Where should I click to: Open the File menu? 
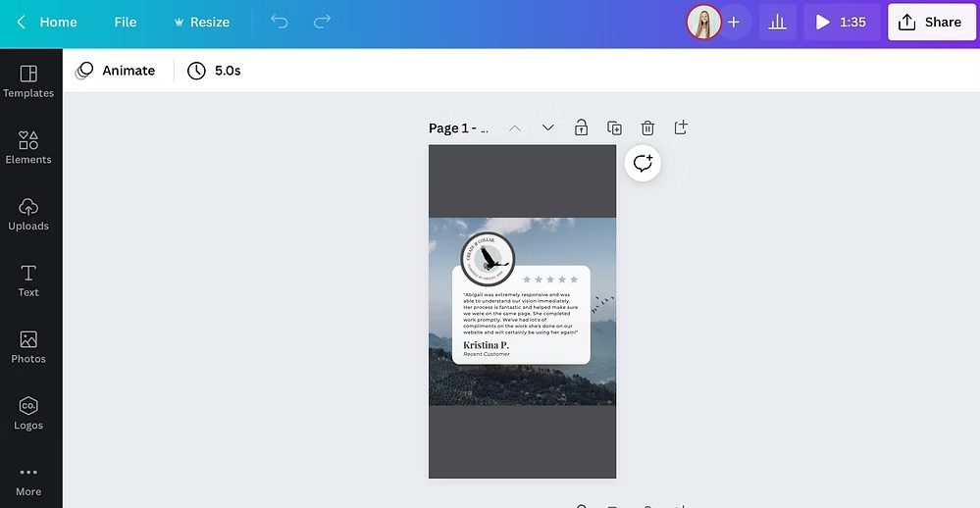tap(125, 23)
